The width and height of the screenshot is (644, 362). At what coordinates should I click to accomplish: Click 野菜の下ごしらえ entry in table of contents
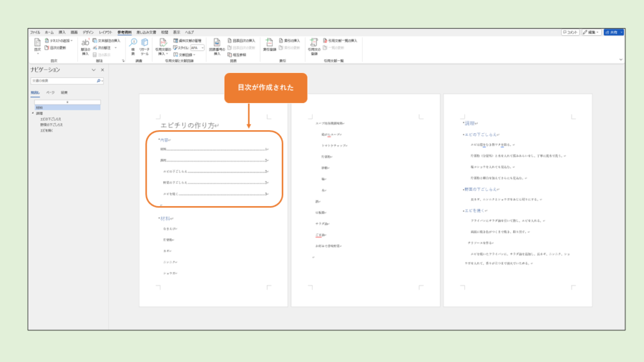[x=215, y=183]
